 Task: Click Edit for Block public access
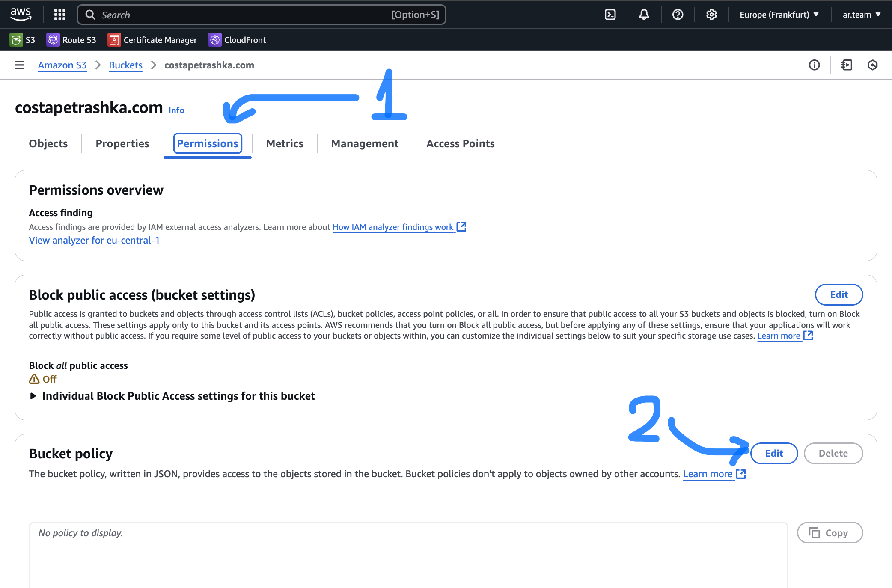click(838, 294)
